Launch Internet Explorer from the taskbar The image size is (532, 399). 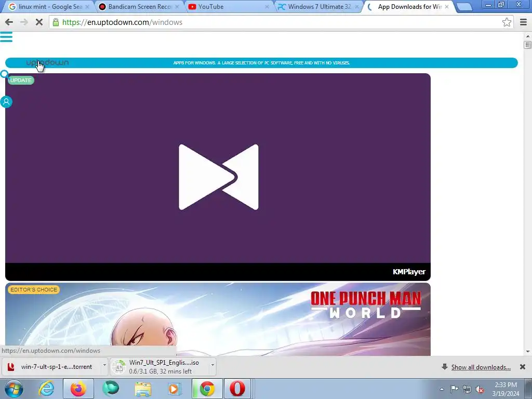(46, 389)
